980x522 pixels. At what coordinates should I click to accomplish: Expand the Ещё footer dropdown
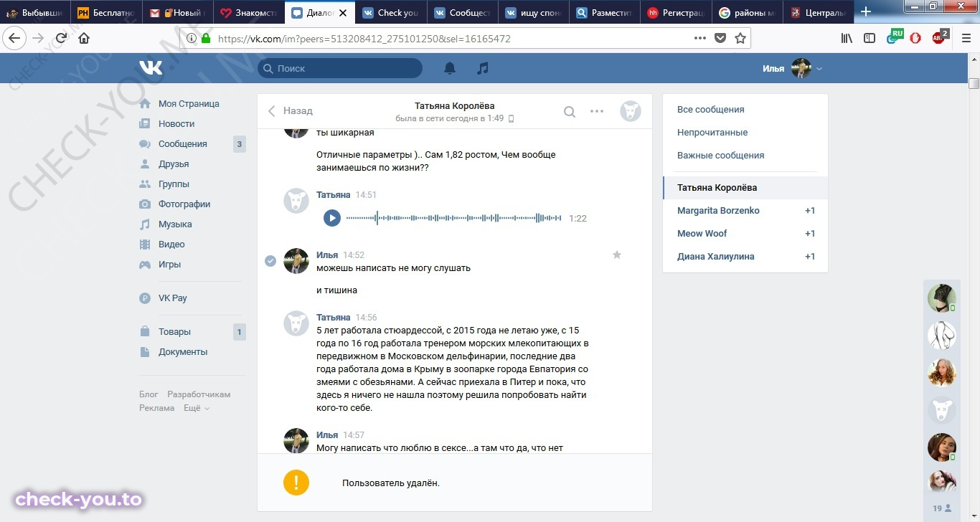click(x=197, y=408)
